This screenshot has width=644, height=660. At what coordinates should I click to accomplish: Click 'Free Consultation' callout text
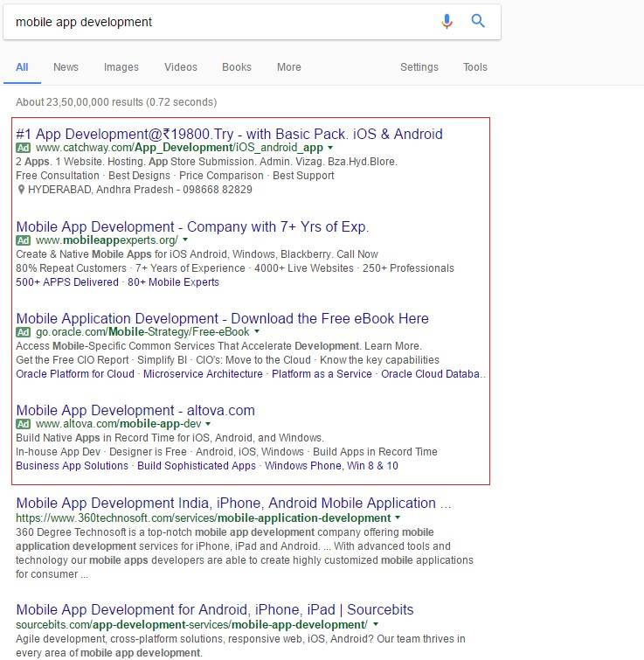58,176
